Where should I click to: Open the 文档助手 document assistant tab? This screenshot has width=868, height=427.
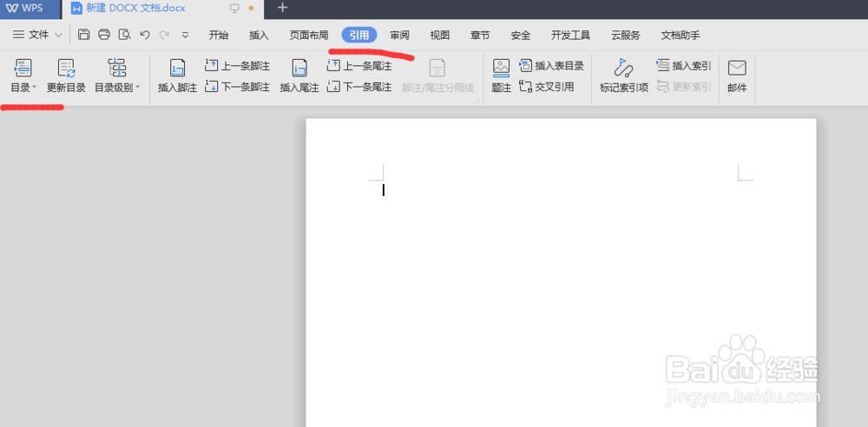pos(681,35)
